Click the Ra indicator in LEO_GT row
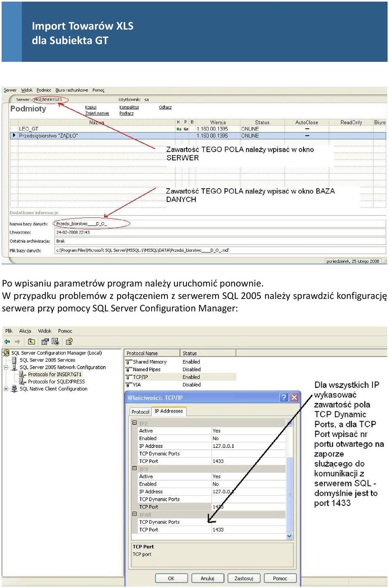 [x=179, y=129]
